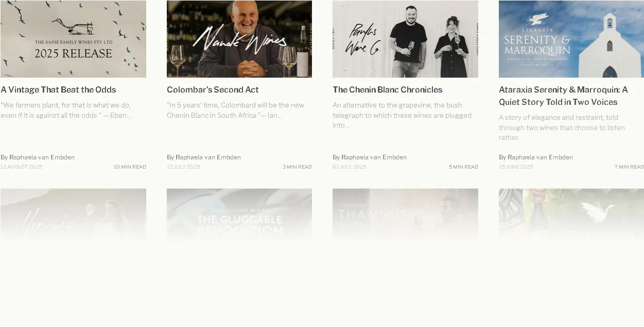Open the Ataraxia Serenity & Marroquin image
The height and width of the screenshot is (327, 644).
click(571, 39)
